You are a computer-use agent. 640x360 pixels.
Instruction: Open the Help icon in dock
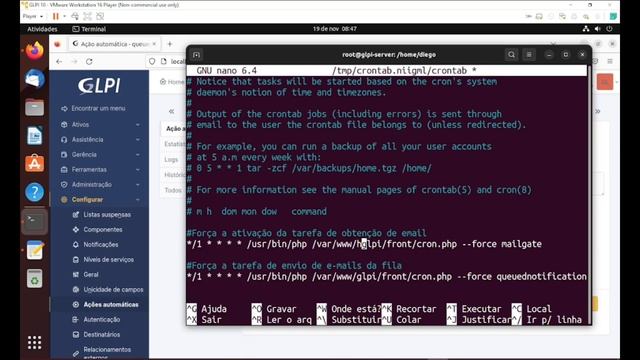[x=35, y=192]
